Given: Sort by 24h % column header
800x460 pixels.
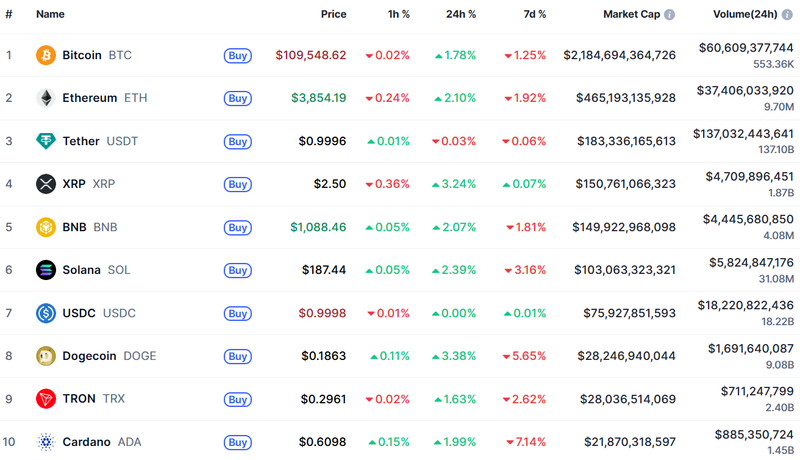Looking at the screenshot, I should [461, 15].
